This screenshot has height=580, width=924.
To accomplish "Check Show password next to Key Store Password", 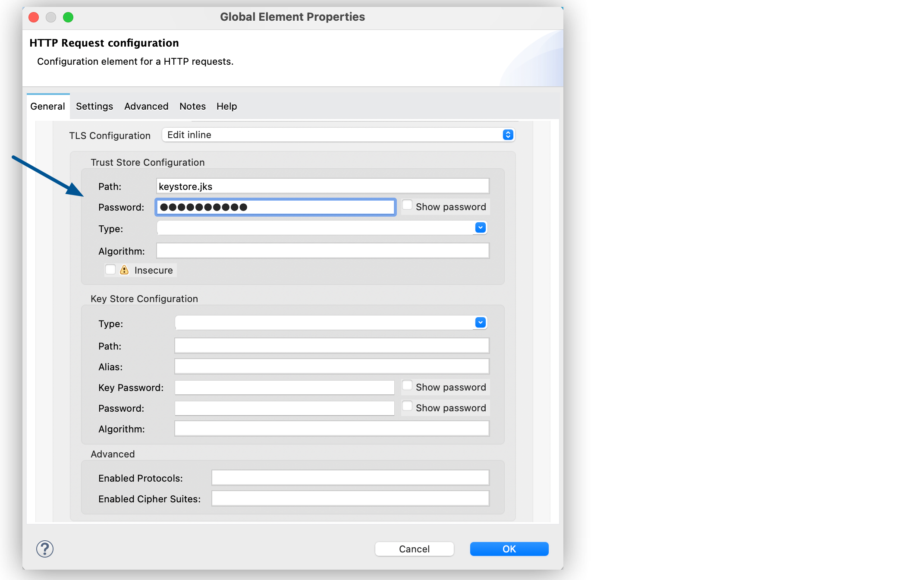I will click(407, 406).
